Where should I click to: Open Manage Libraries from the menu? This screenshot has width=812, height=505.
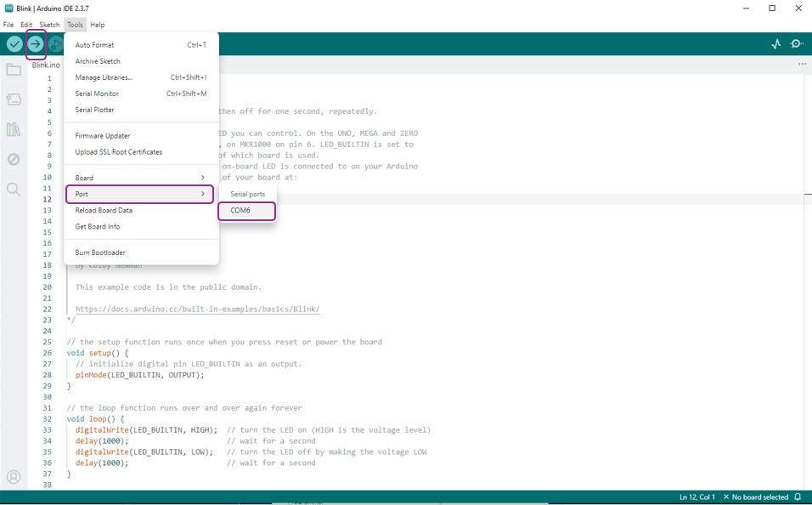(141, 77)
